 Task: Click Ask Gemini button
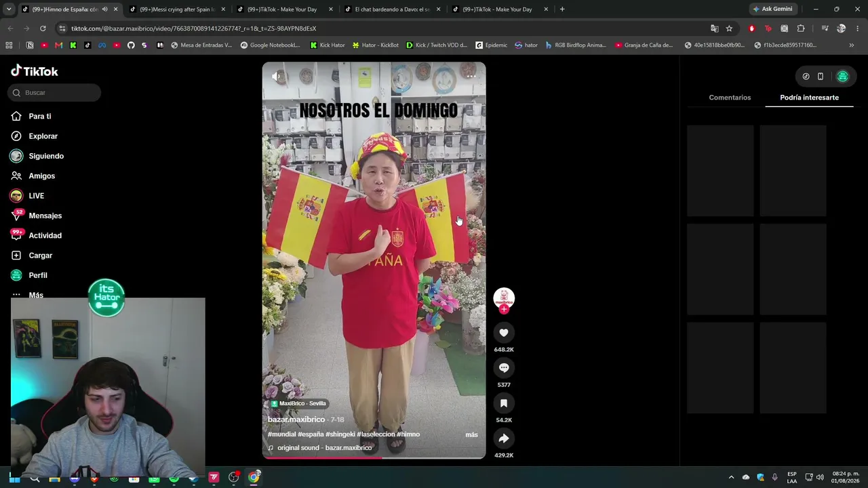click(772, 9)
